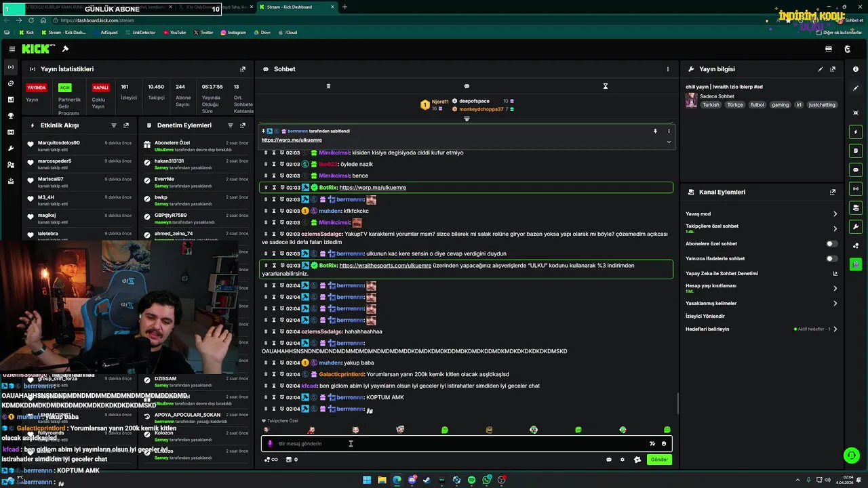
Task: Open Yapay Zeka ile Sohbet Denetimi
Action: pos(761,274)
